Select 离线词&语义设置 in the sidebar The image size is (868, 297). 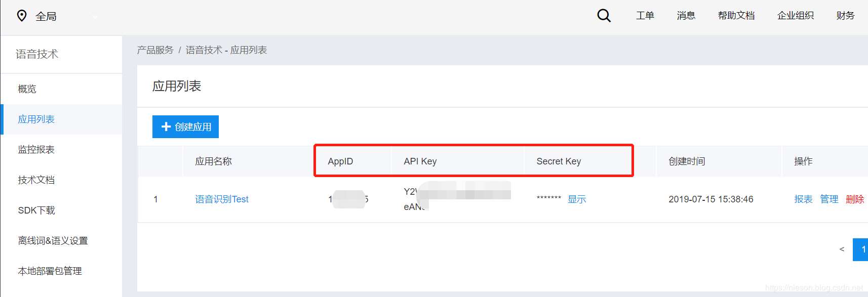point(53,241)
